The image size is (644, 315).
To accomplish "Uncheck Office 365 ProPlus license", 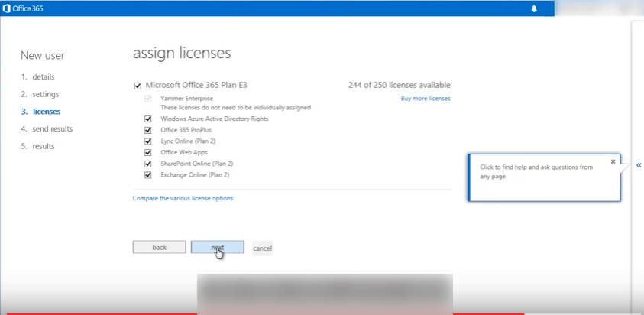I will [148, 130].
